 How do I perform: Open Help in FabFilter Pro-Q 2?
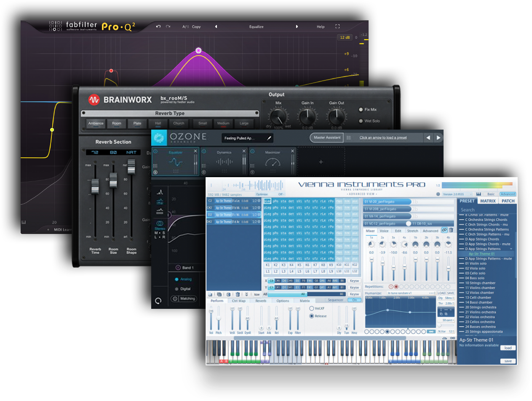321,27
